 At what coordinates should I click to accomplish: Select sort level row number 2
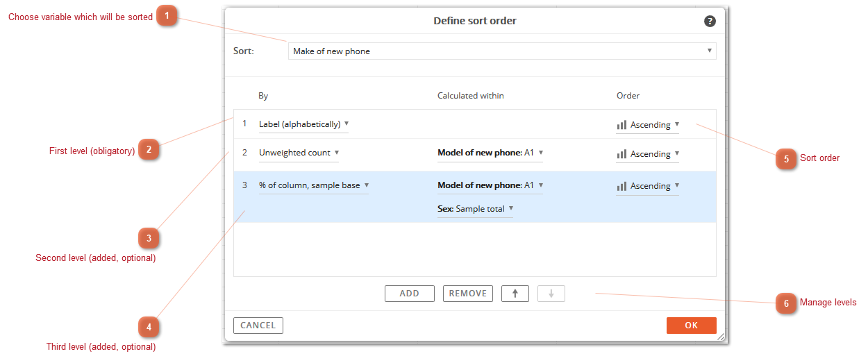click(x=244, y=153)
